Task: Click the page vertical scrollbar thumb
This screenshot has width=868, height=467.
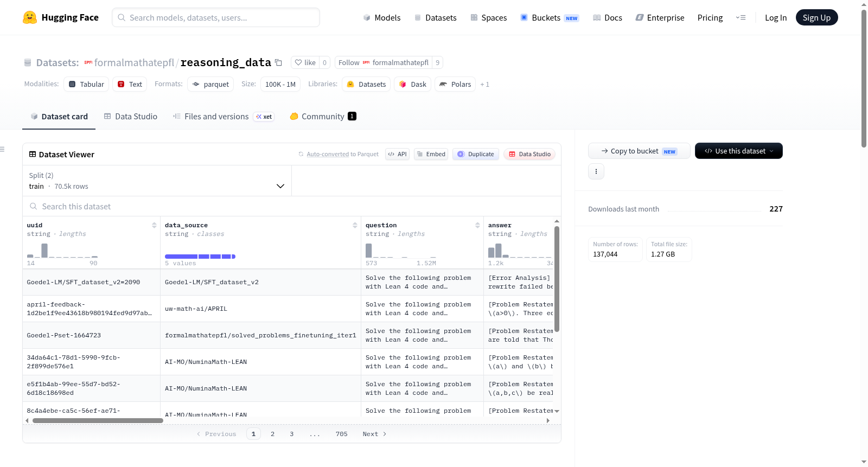Action: point(864,78)
